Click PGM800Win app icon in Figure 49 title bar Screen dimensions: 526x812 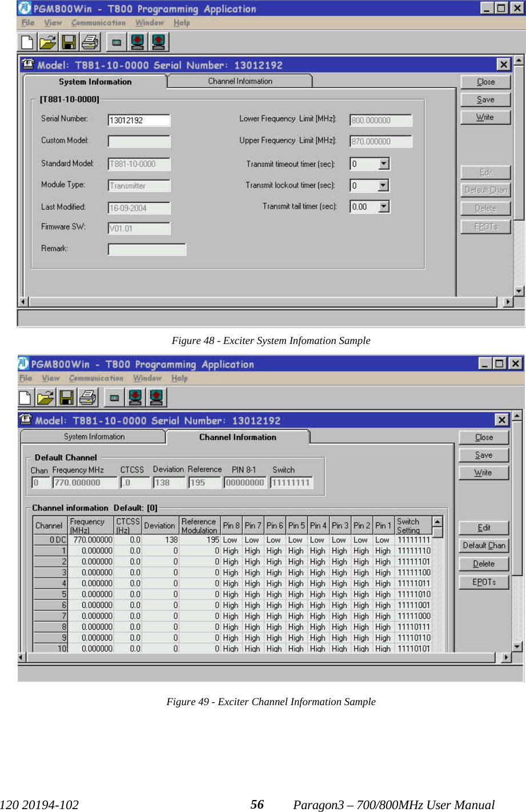[23, 363]
